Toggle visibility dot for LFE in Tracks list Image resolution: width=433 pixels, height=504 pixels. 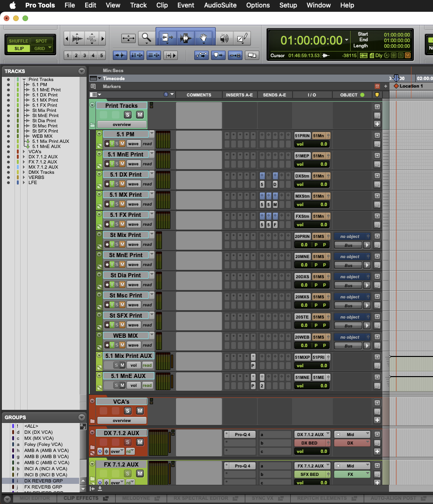(8, 183)
